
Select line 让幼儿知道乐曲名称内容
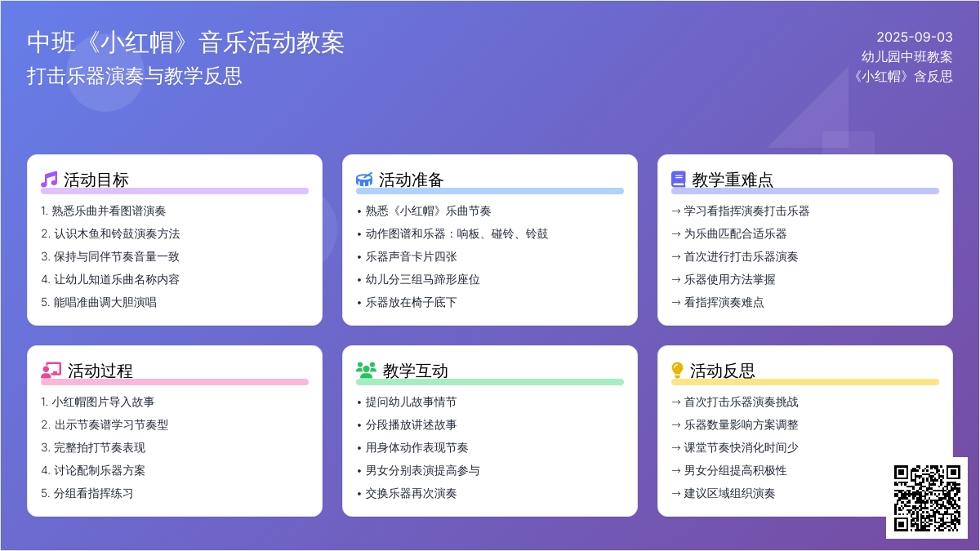[x=110, y=279]
